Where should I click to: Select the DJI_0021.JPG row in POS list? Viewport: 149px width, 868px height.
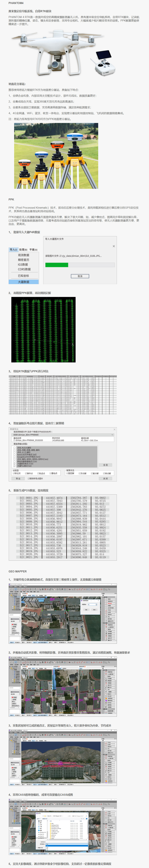point(63,557)
